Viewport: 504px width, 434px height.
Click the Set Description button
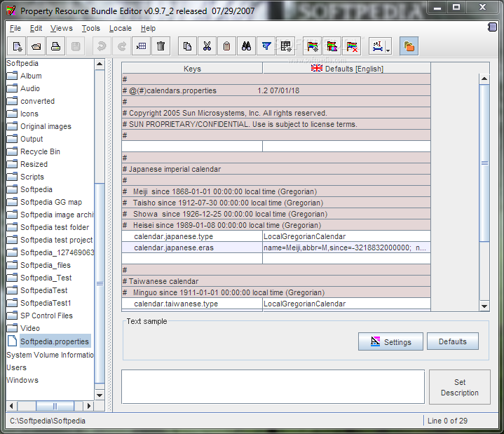[x=460, y=387]
